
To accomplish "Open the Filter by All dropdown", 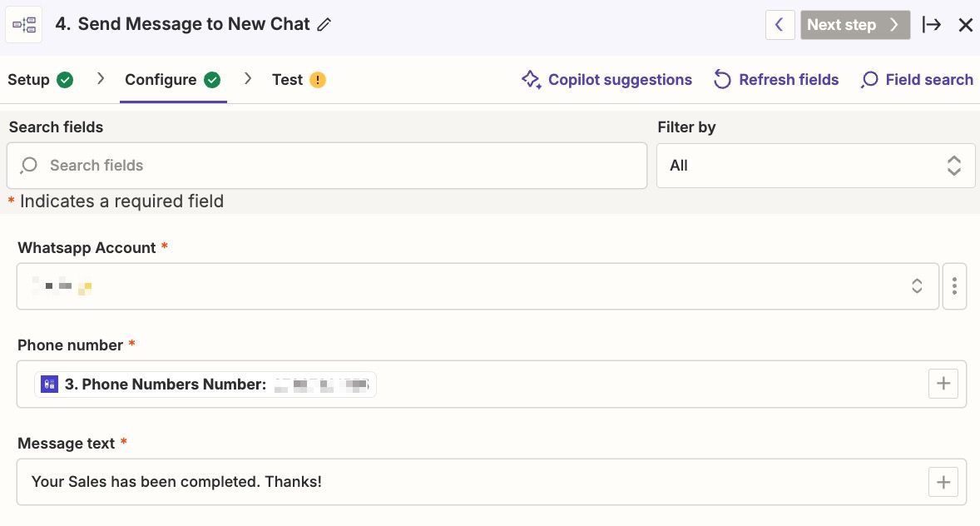I will coord(815,165).
